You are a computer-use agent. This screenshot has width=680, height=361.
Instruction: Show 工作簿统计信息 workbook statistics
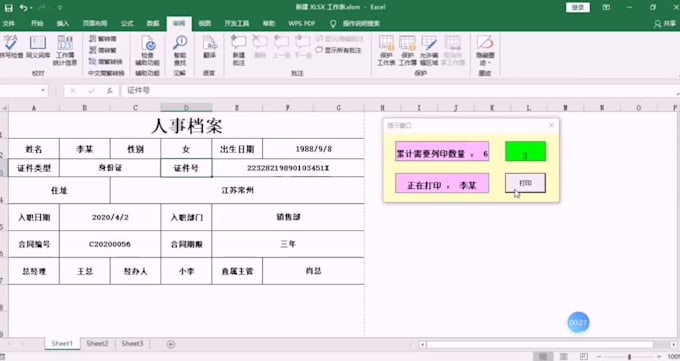pyautogui.click(x=65, y=50)
